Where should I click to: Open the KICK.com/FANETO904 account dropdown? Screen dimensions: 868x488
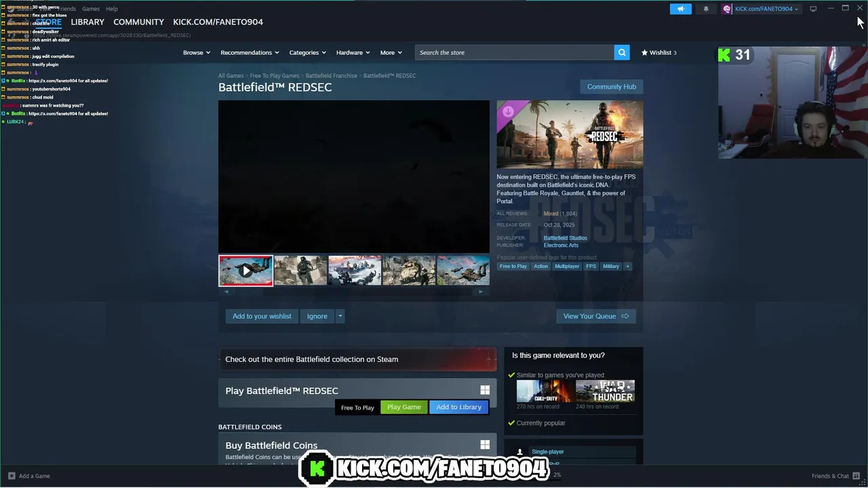click(x=766, y=9)
